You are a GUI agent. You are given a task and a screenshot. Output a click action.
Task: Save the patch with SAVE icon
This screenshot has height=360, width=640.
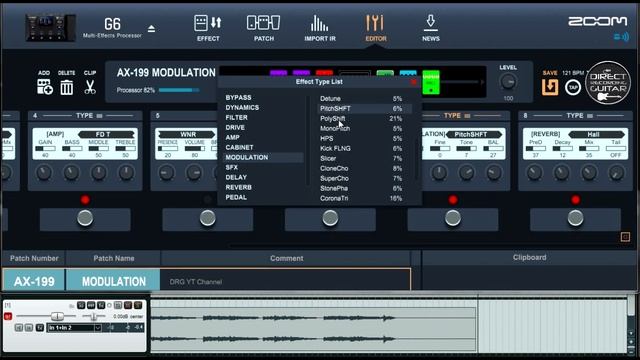click(x=550, y=87)
